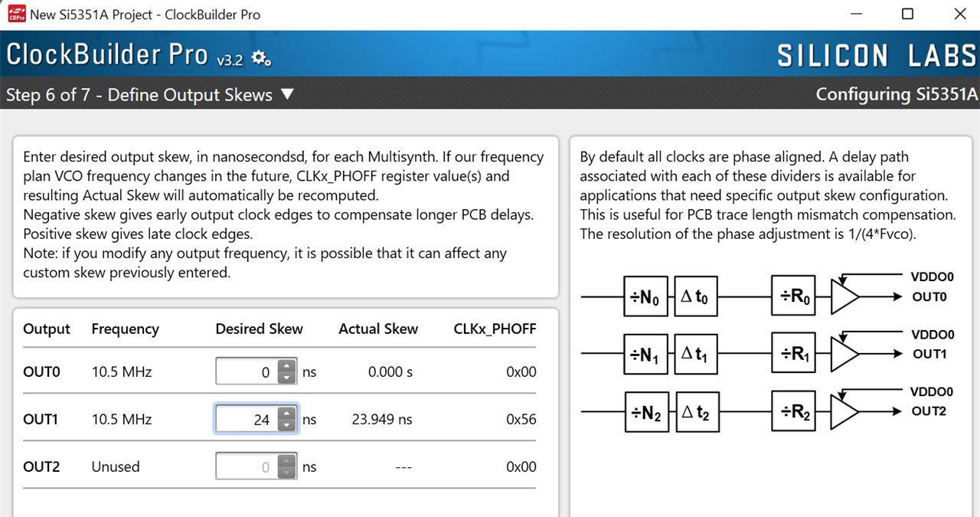Decrement OUT0 desired skew with down arrow
This screenshot has height=517, width=980.
click(286, 377)
